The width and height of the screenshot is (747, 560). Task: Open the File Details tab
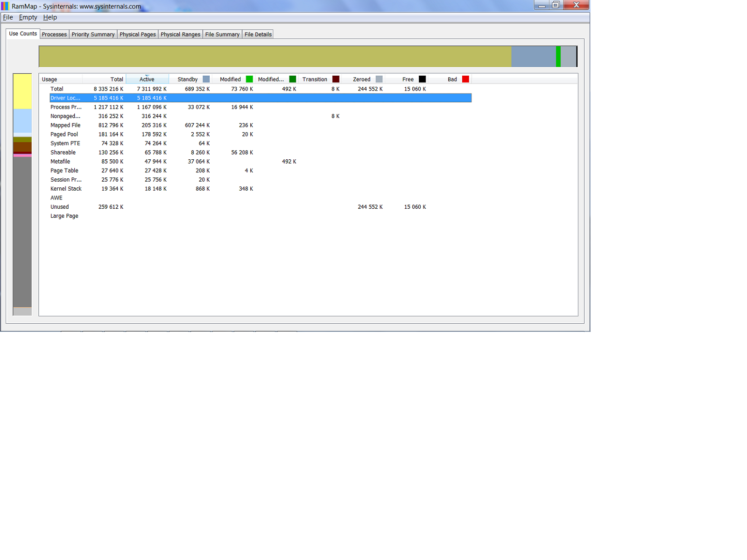point(258,35)
